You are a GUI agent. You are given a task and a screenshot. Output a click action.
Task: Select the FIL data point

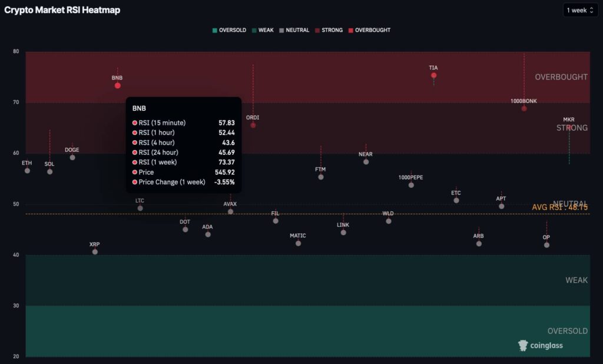click(276, 221)
